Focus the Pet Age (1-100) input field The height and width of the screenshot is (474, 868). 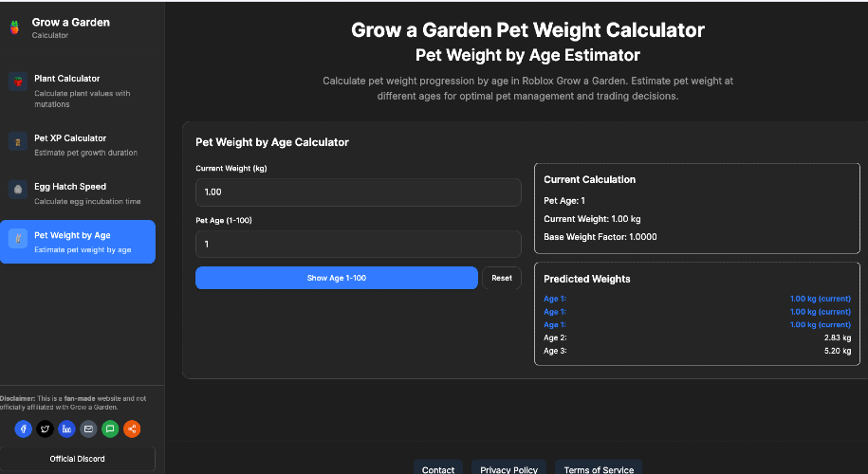coord(359,244)
